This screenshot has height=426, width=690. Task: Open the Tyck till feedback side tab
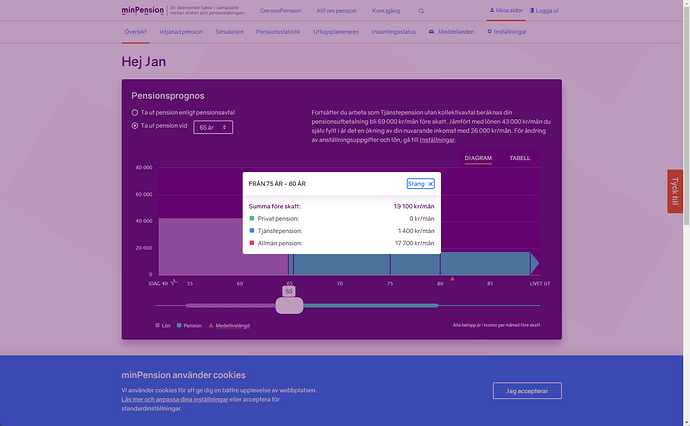tap(675, 191)
